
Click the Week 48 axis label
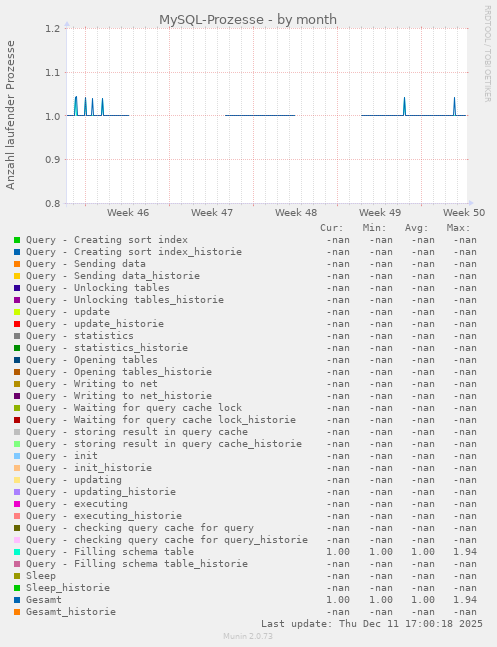click(296, 213)
